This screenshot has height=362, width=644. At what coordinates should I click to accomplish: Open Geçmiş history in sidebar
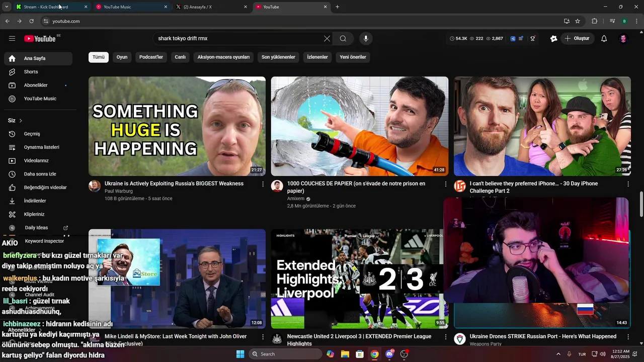pos(38,134)
